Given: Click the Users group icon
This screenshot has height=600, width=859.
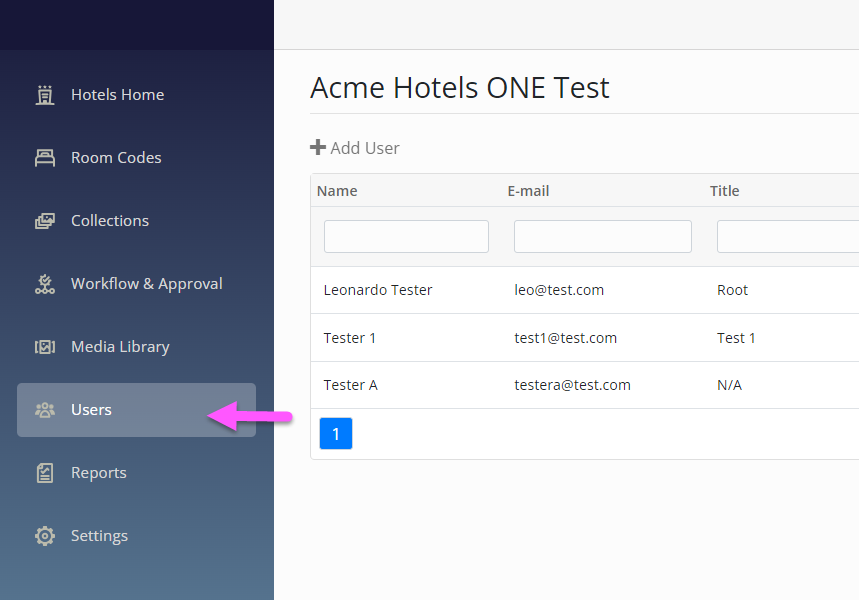Looking at the screenshot, I should (45, 410).
